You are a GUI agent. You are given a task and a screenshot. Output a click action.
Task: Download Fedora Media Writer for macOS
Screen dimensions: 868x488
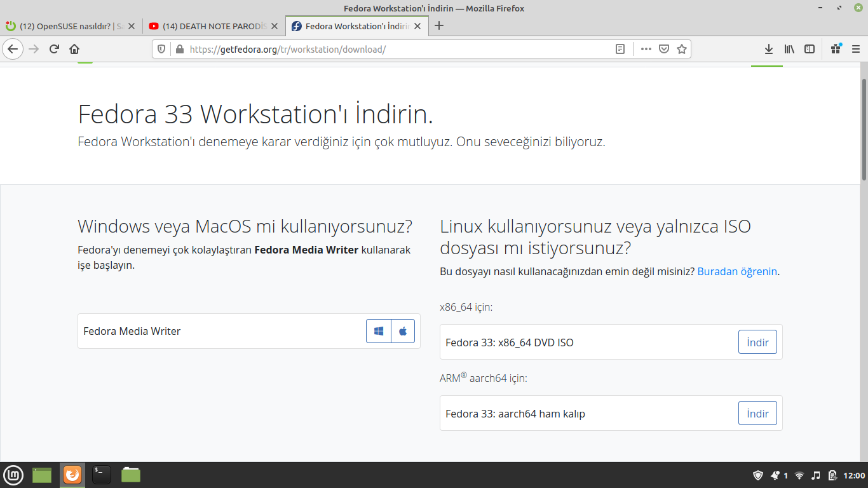click(x=403, y=331)
